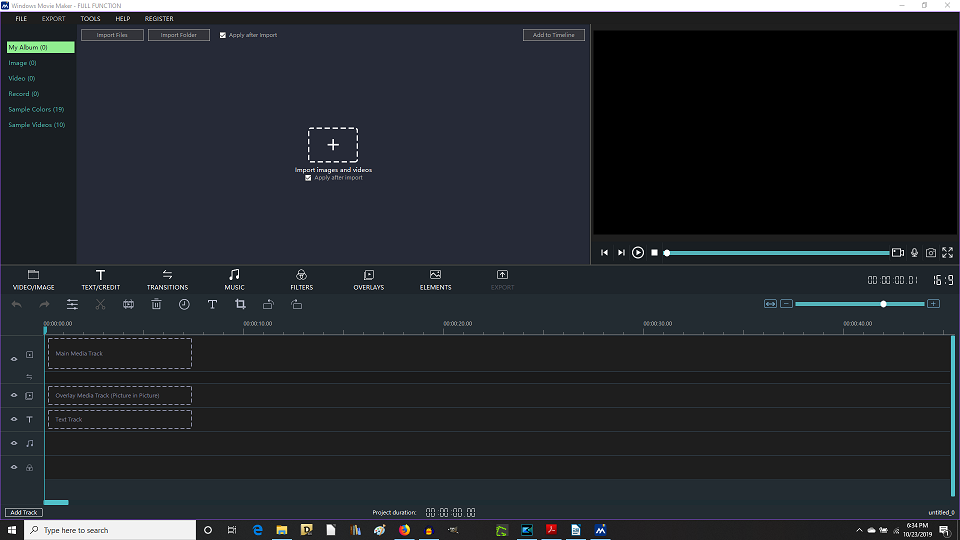The width and height of the screenshot is (960, 540).
Task: Switch to the TEXT/CREDIT tab
Action: point(100,280)
